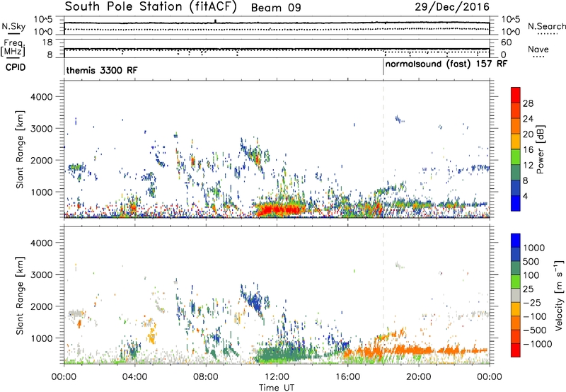The image size is (566, 392).
Task: Click the 500 tick on the Velocity colorbar
Action: tap(531, 261)
